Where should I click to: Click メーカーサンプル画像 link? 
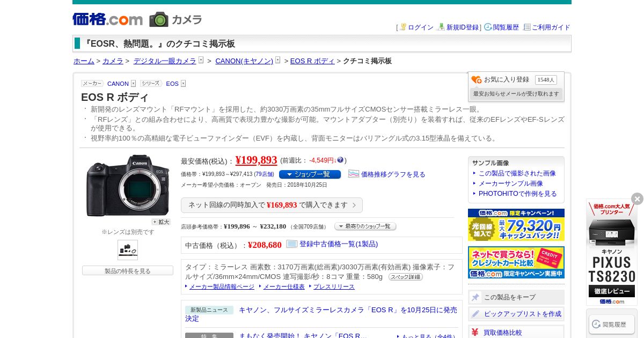[511, 183]
